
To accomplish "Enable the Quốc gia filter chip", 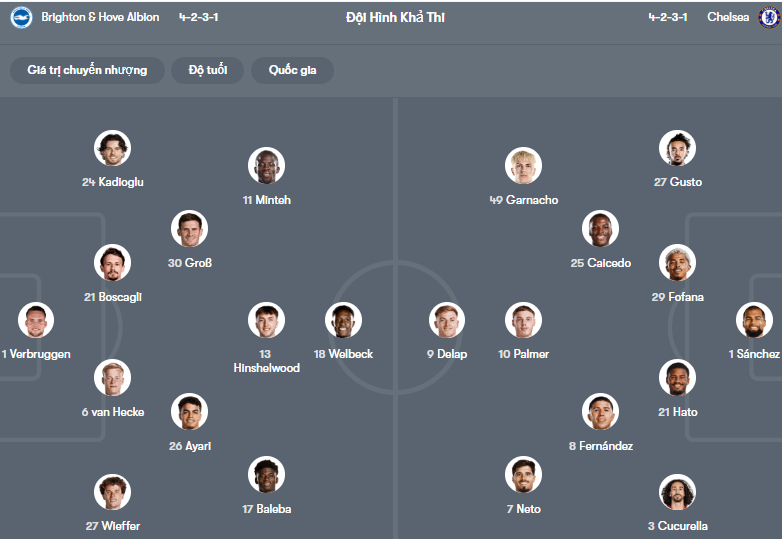I will [292, 70].
